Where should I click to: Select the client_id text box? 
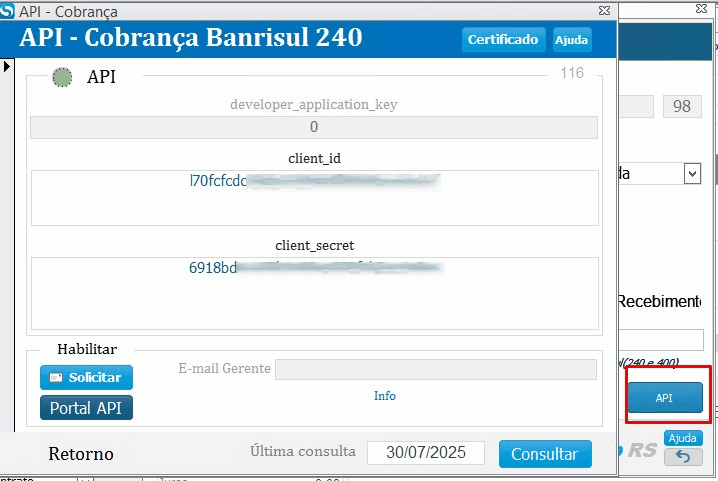[314, 198]
